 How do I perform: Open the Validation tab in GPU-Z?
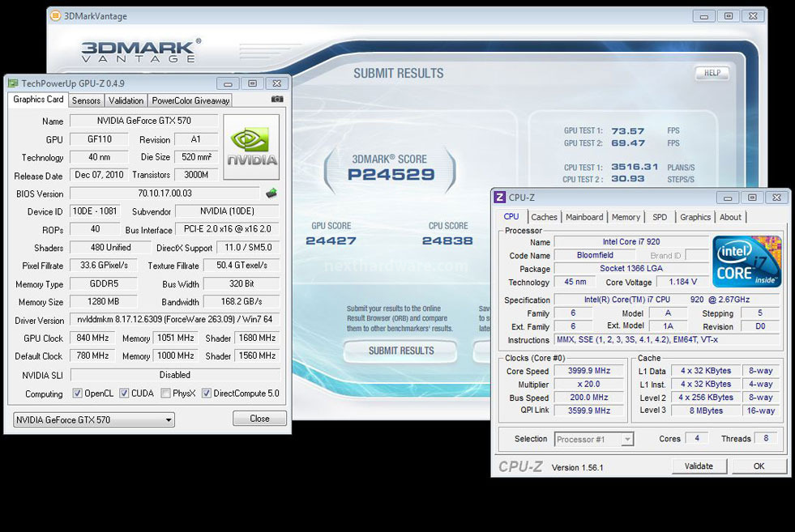coord(126,100)
